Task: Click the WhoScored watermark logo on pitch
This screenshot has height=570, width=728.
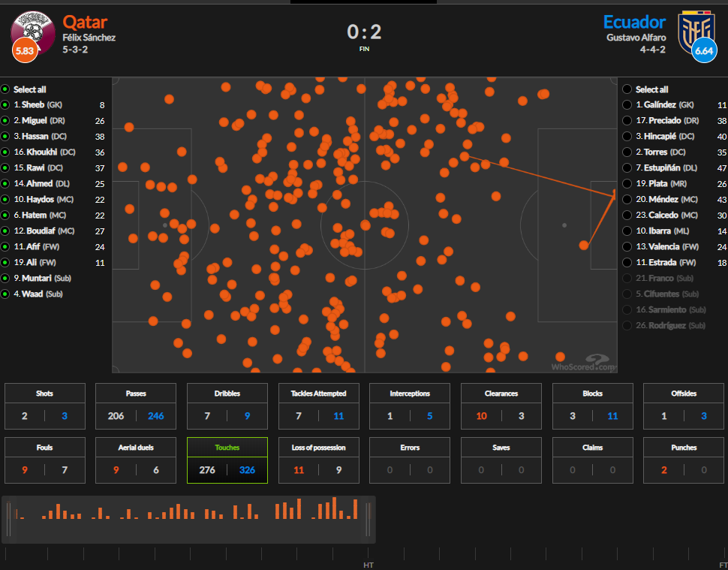Action: pyautogui.click(x=582, y=363)
